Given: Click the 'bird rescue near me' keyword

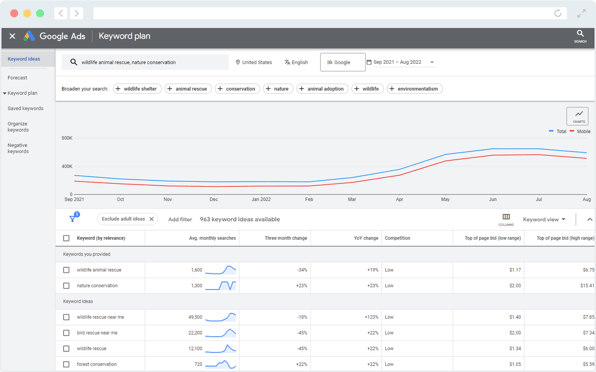Looking at the screenshot, I should 97,333.
